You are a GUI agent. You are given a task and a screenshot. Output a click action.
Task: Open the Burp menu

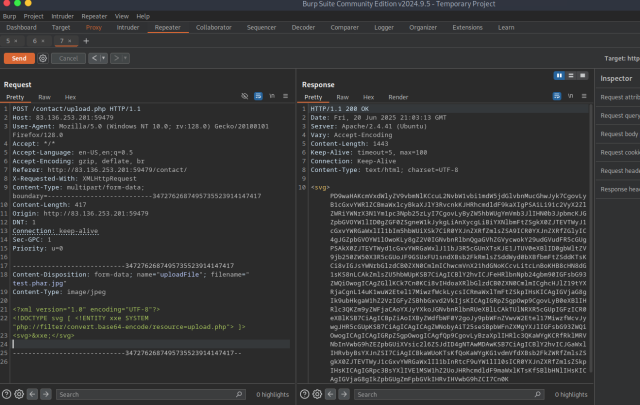click(9, 16)
